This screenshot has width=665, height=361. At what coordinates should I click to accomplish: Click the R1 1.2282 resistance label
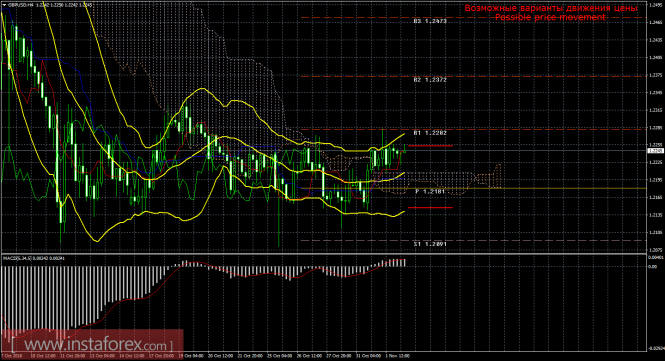(x=430, y=133)
